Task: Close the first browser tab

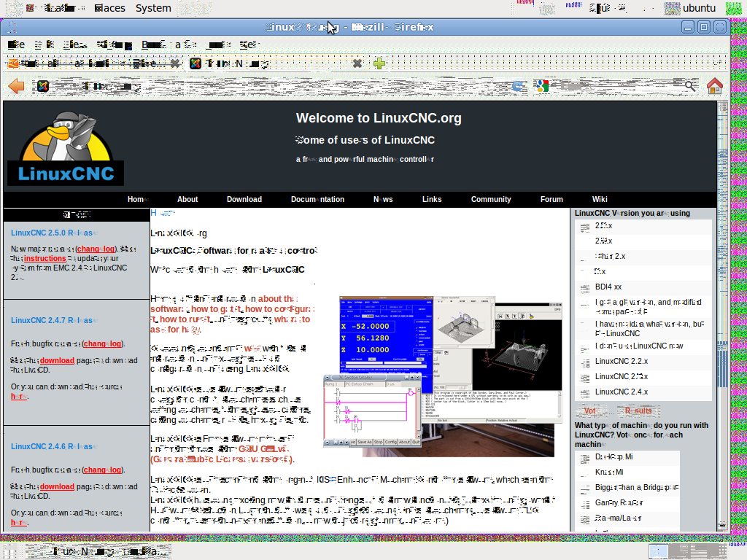Action: (x=175, y=63)
